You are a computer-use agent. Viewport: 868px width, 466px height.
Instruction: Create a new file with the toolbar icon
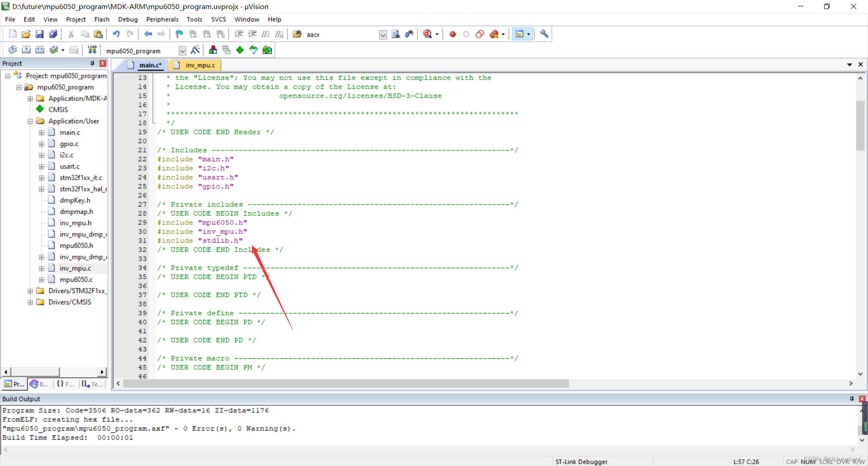point(13,34)
